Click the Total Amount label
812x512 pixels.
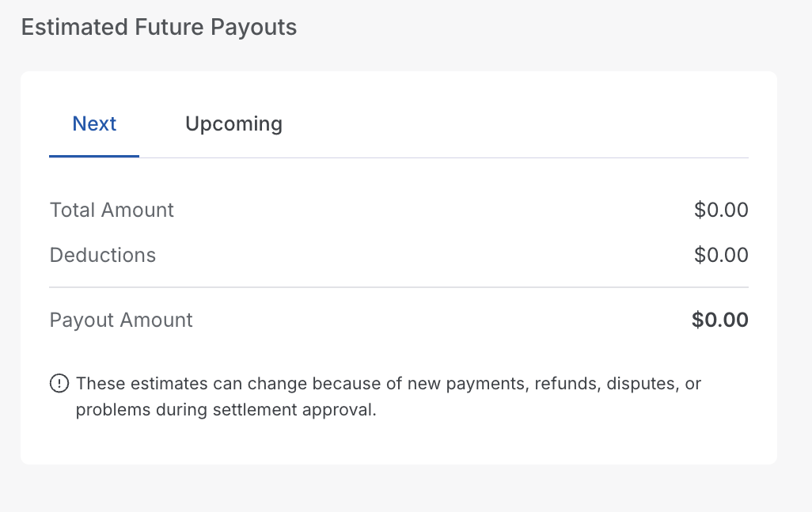[x=112, y=210]
